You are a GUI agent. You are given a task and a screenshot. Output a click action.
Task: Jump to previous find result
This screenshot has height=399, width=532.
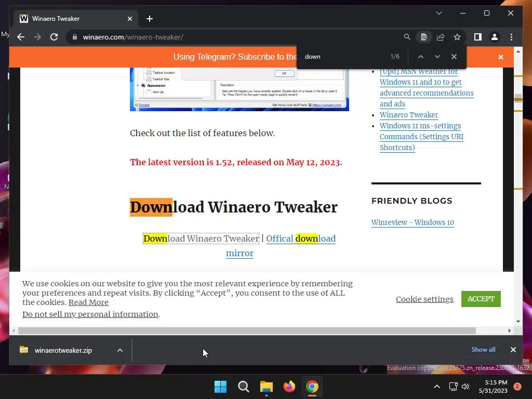pos(421,57)
